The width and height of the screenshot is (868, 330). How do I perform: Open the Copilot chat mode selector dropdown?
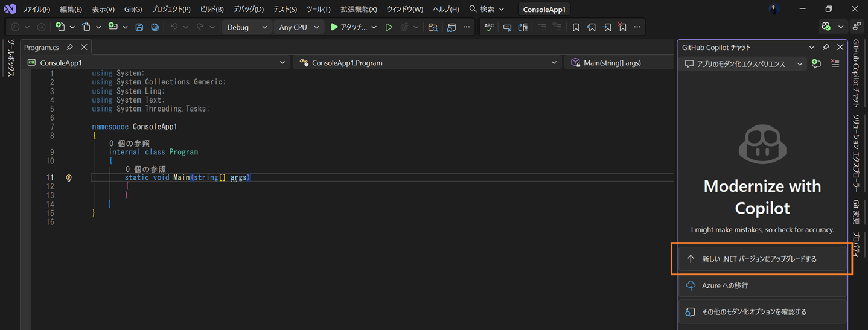(x=744, y=64)
